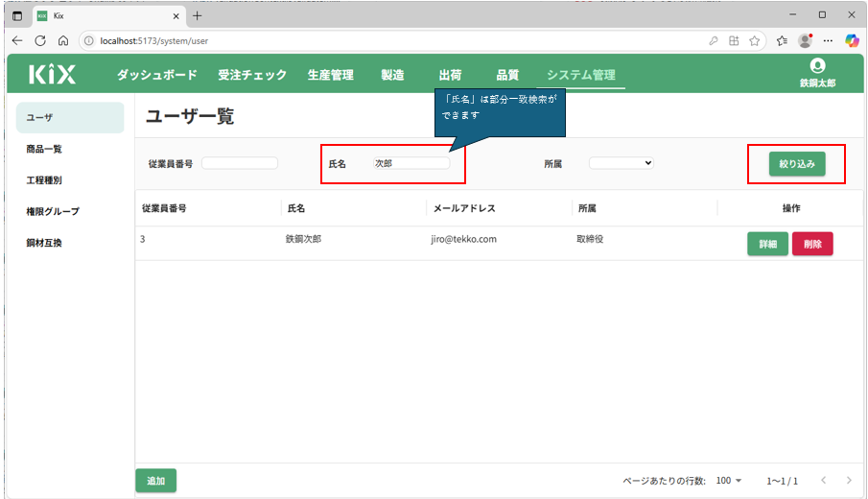The image size is (868, 499).
Task: Go to next page of results
Action: coord(849,480)
